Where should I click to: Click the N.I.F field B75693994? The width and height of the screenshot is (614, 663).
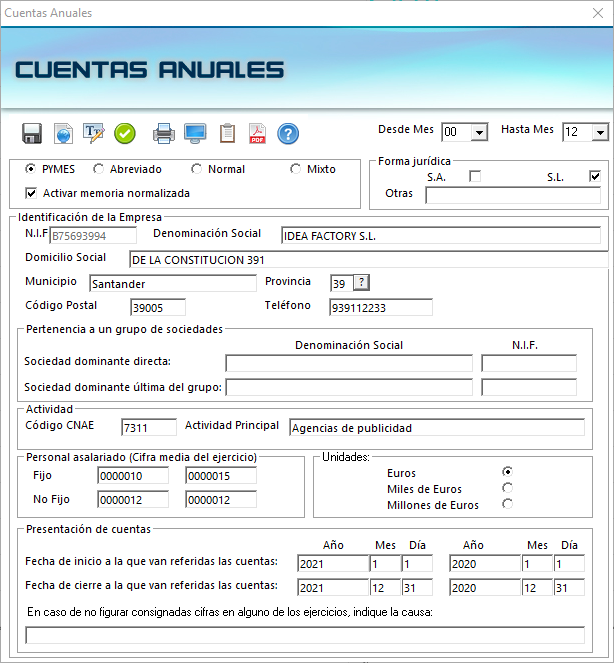(93, 236)
